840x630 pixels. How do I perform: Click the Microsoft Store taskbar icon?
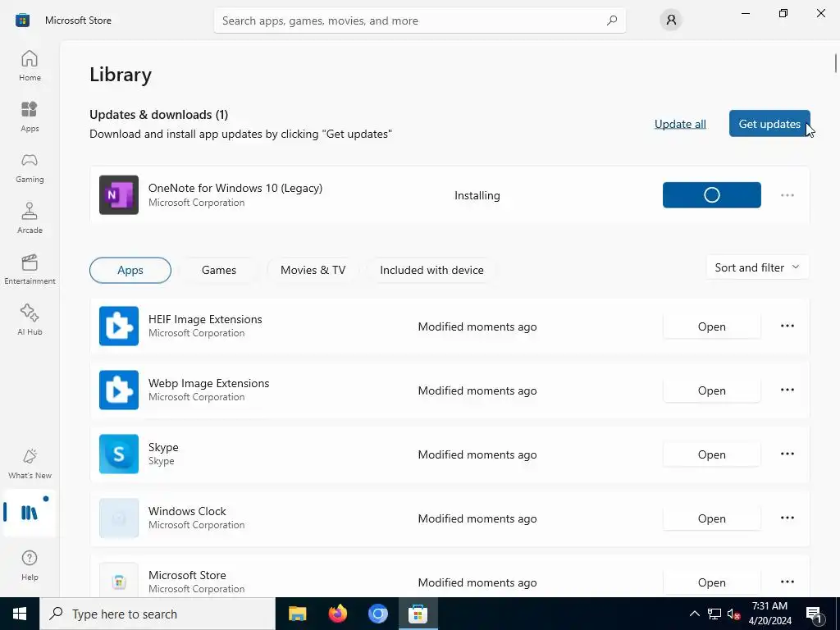[418, 614]
